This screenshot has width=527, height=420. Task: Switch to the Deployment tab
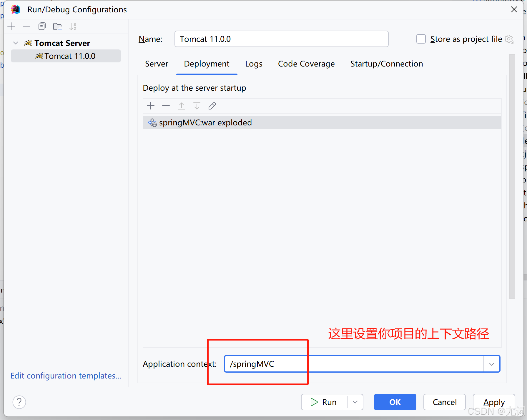point(207,64)
